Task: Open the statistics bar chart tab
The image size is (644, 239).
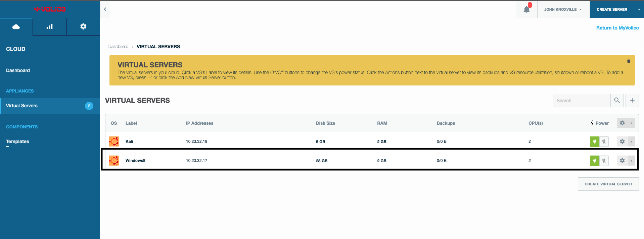Action: [50, 27]
